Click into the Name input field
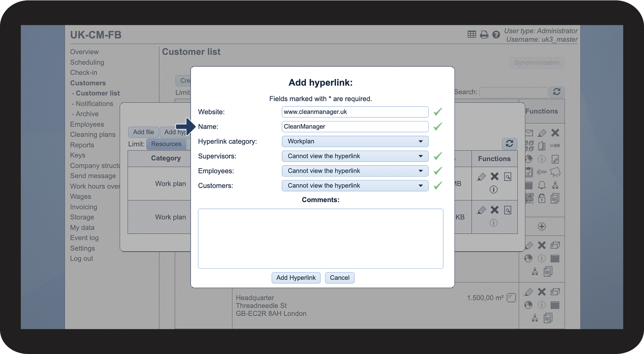 355,127
